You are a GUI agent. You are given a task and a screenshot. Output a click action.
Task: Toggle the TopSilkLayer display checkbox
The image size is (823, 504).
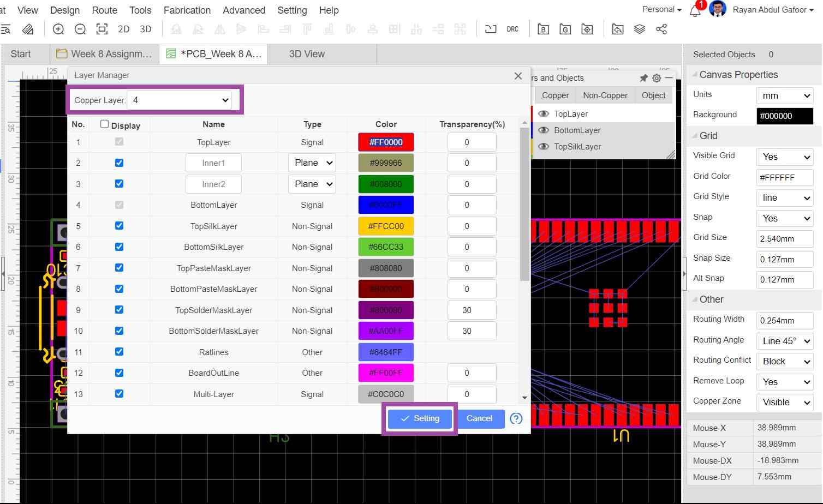pyautogui.click(x=119, y=226)
